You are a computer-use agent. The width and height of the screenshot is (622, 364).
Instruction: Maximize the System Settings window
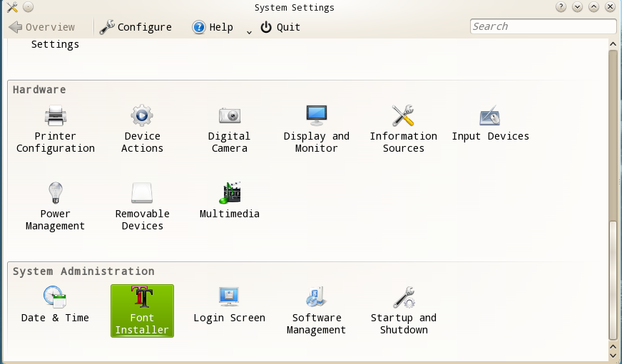594,7
